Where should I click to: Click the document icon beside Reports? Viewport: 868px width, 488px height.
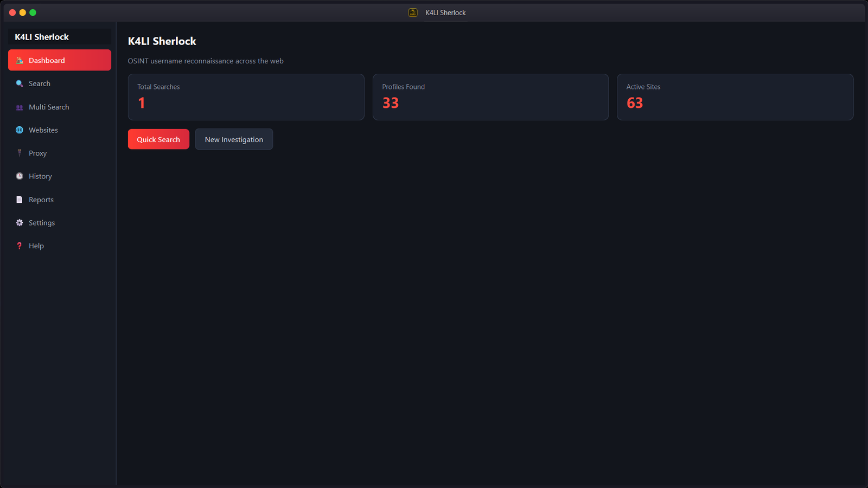point(20,200)
